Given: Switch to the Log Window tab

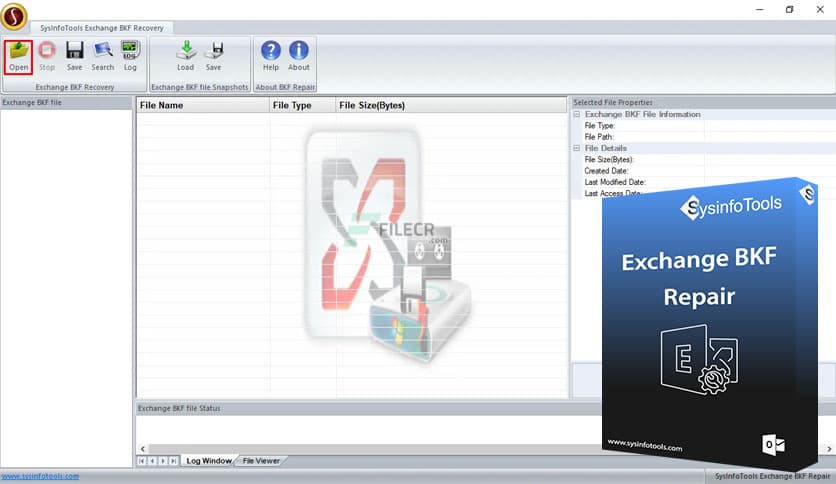Looking at the screenshot, I should [x=209, y=461].
